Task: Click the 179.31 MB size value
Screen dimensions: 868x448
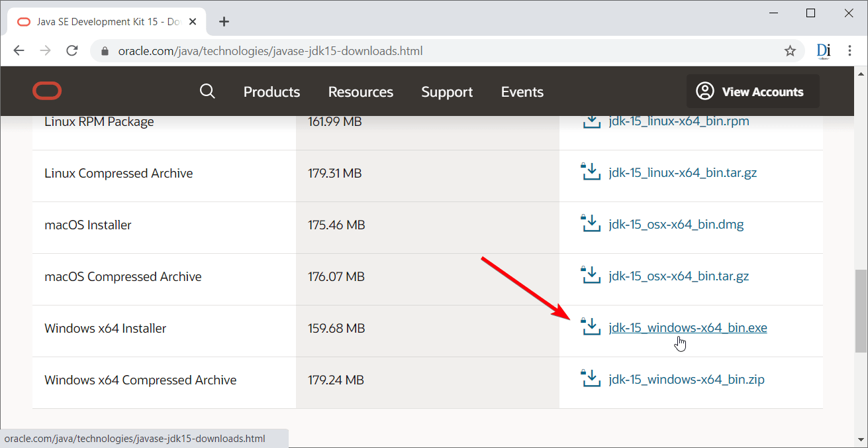Action: point(334,174)
